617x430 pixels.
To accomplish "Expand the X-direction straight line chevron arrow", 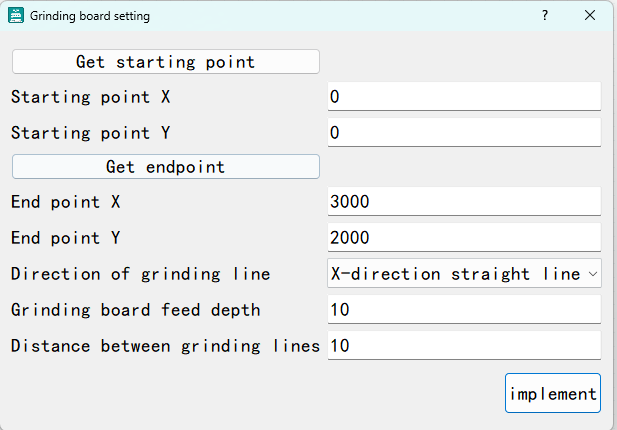I will pyautogui.click(x=593, y=274).
